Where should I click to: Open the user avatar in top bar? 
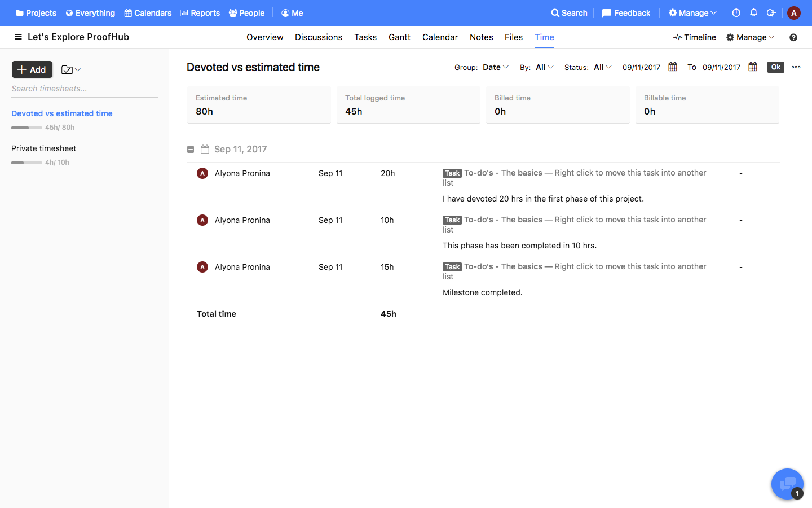pos(793,12)
